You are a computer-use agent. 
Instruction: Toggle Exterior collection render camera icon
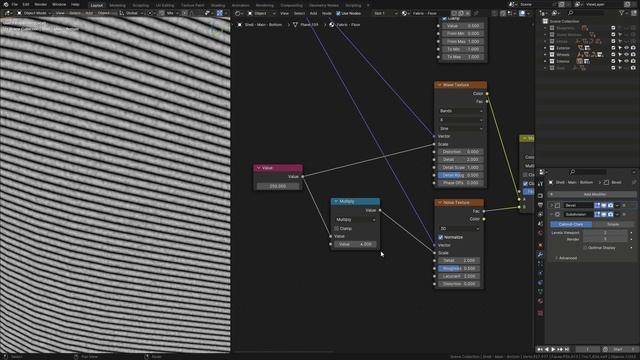[633, 48]
